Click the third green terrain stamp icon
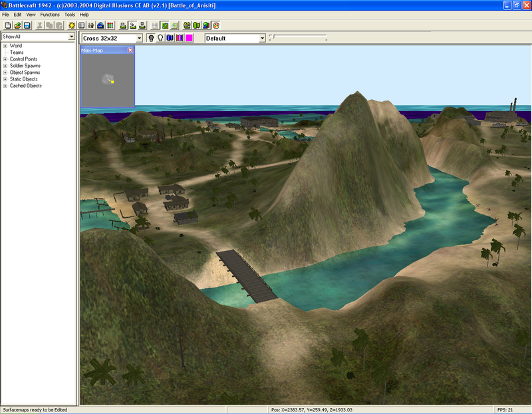The image size is (532, 414). coord(142,25)
